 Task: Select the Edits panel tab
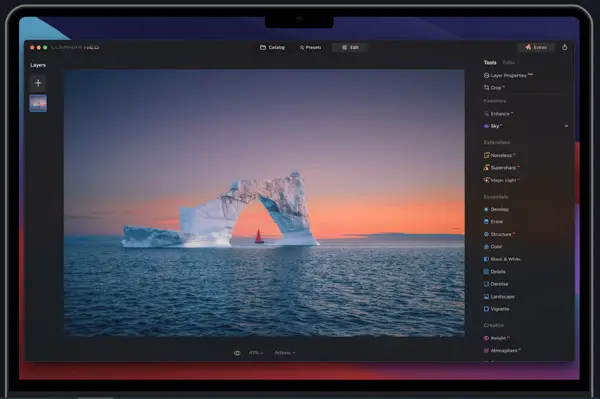pos(509,62)
